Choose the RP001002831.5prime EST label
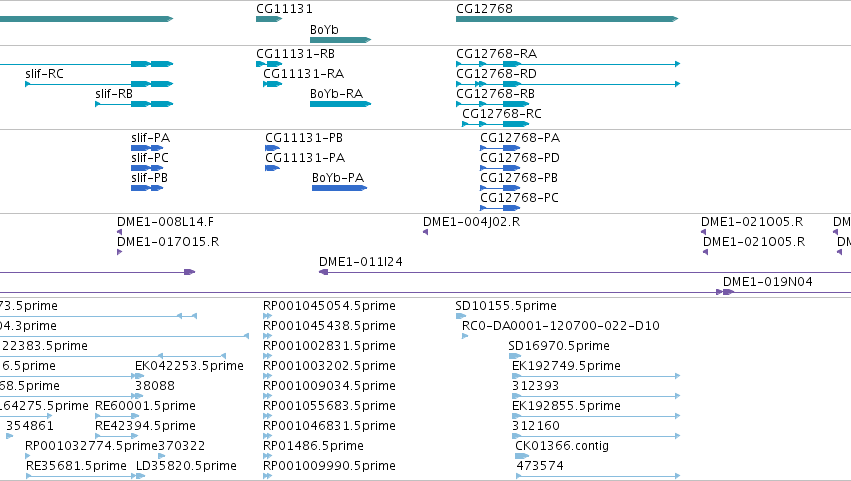851x481 pixels. point(329,346)
